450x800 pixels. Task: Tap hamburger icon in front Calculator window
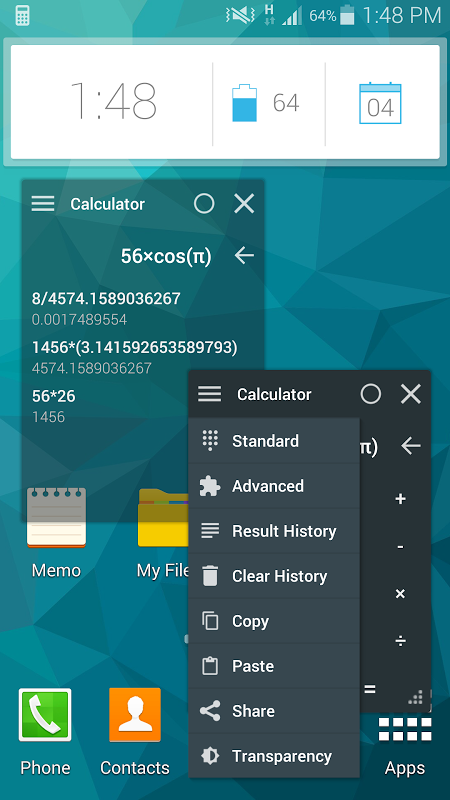pyautogui.click(x=210, y=394)
